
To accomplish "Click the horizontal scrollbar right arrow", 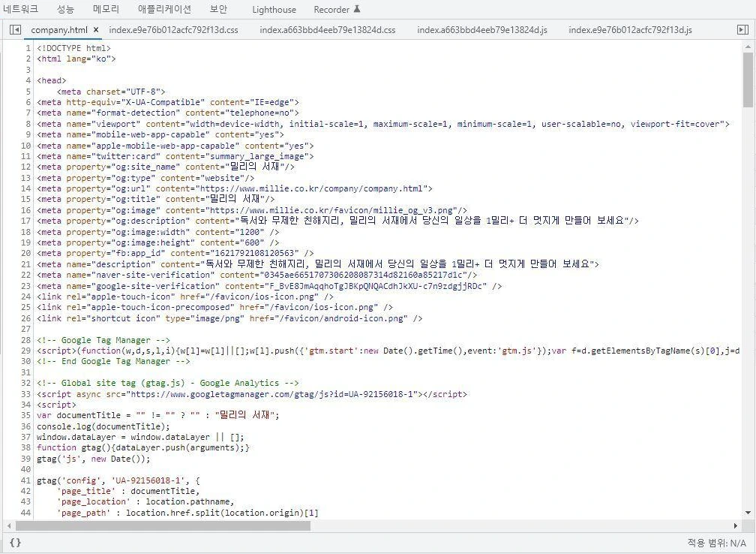I will (735, 525).
